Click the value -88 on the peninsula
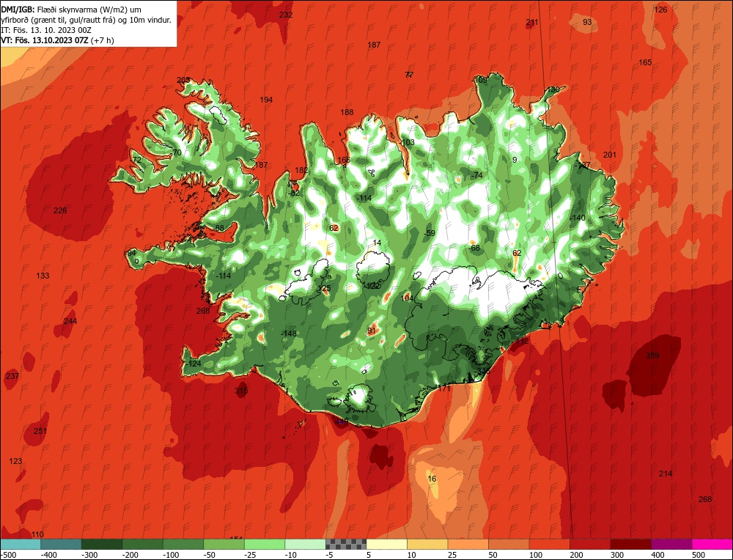 218,228
